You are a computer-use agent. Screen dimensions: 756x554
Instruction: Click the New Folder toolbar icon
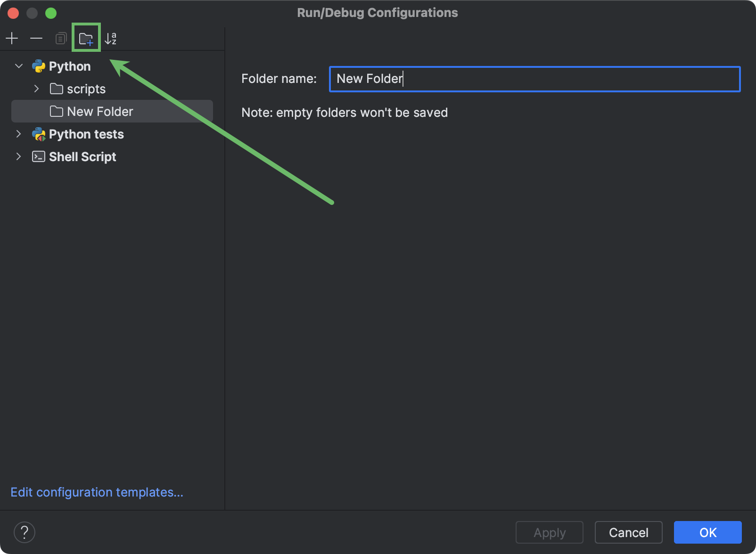pyautogui.click(x=86, y=38)
